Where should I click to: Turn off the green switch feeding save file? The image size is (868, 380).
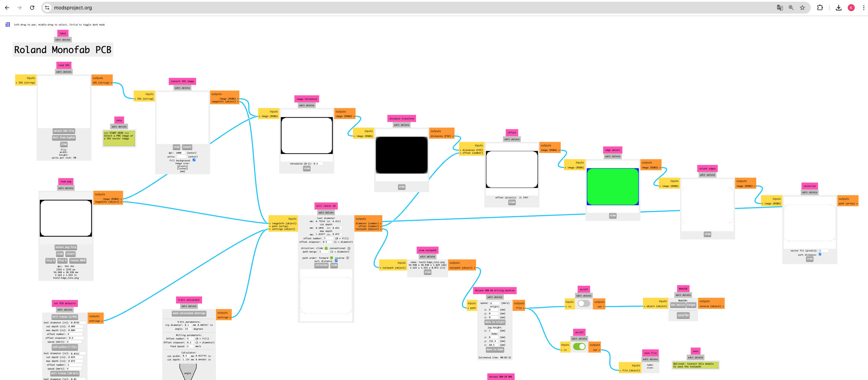coord(579,346)
